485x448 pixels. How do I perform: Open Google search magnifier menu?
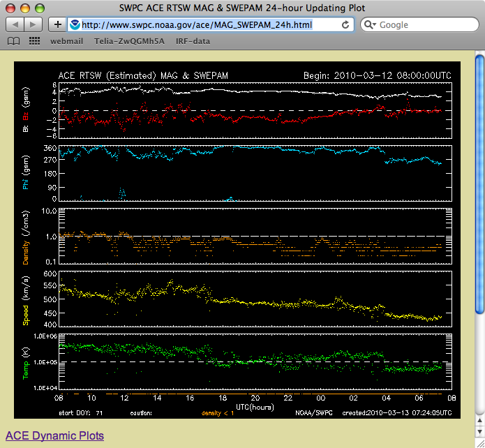point(371,24)
